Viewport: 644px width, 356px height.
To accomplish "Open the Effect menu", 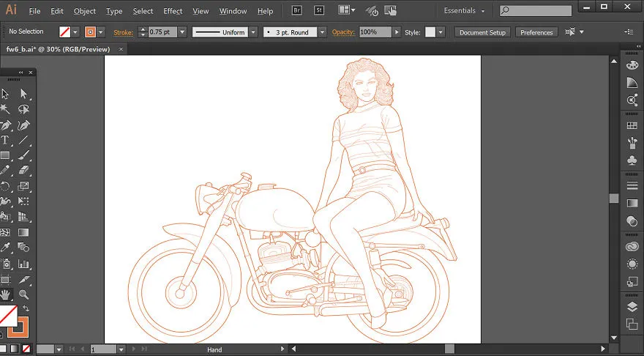I will point(173,11).
